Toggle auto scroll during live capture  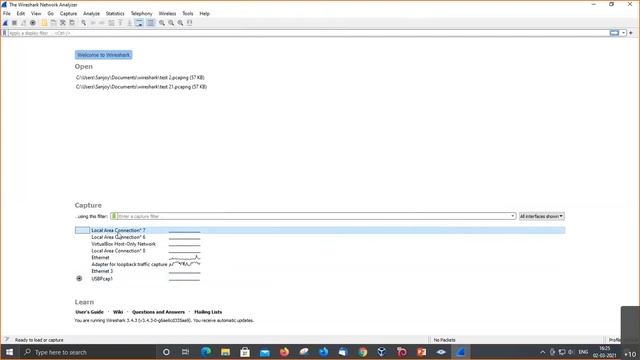coord(139,23)
